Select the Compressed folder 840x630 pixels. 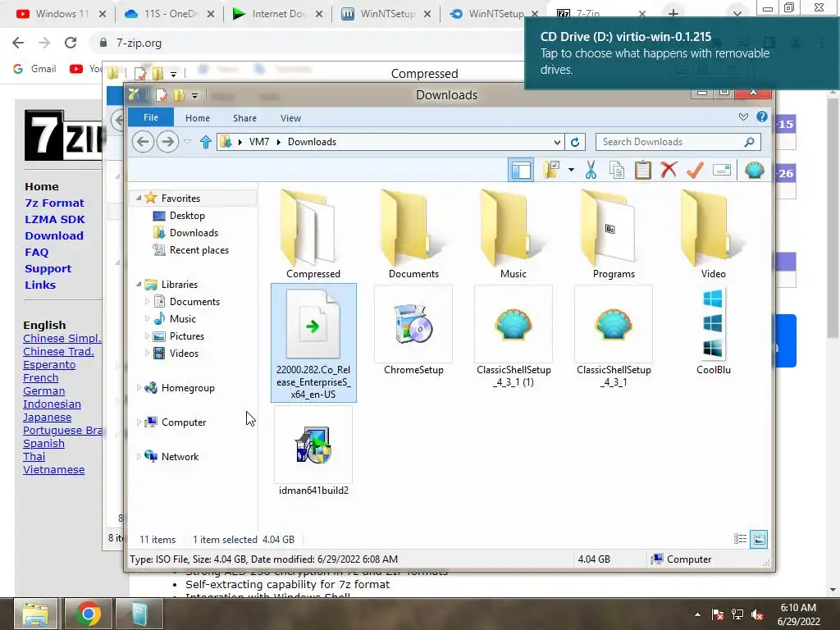point(313,234)
